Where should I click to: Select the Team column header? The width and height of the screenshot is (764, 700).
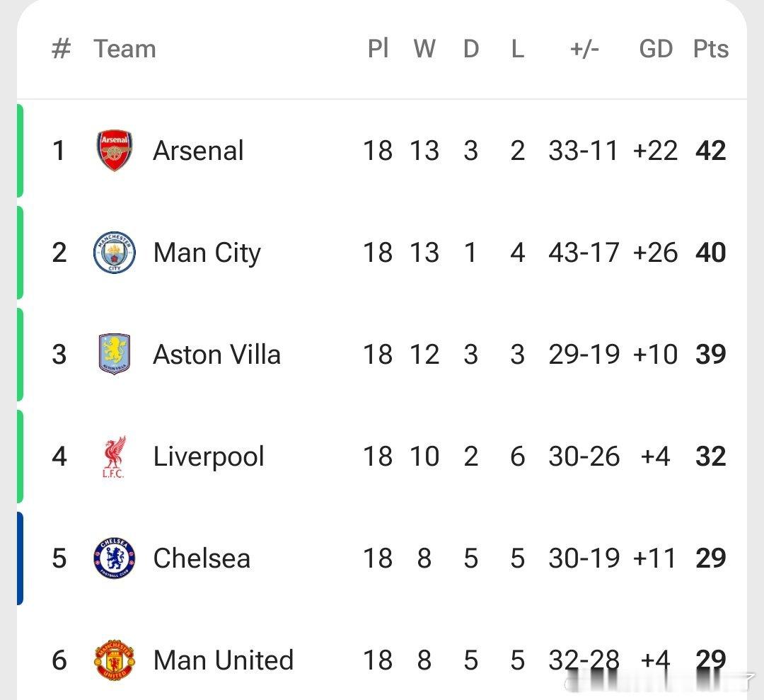tap(125, 49)
